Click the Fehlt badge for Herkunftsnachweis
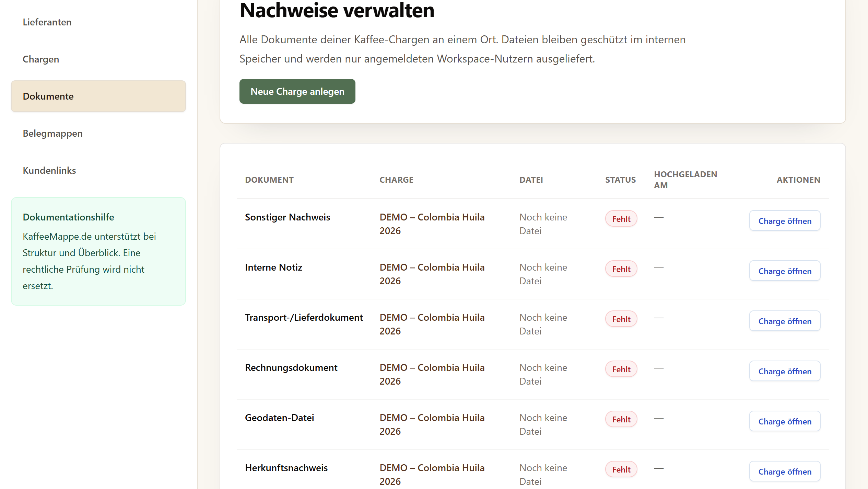The height and width of the screenshot is (489, 868). click(x=621, y=469)
